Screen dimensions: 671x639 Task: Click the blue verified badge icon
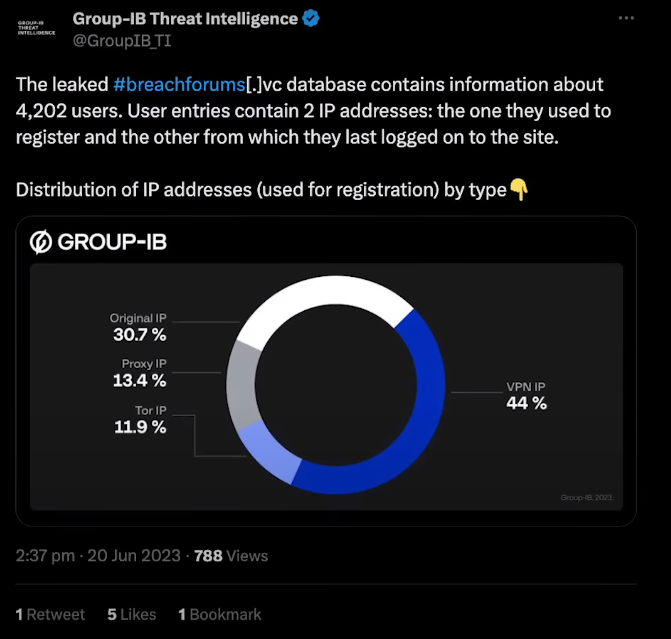pyautogui.click(x=311, y=19)
